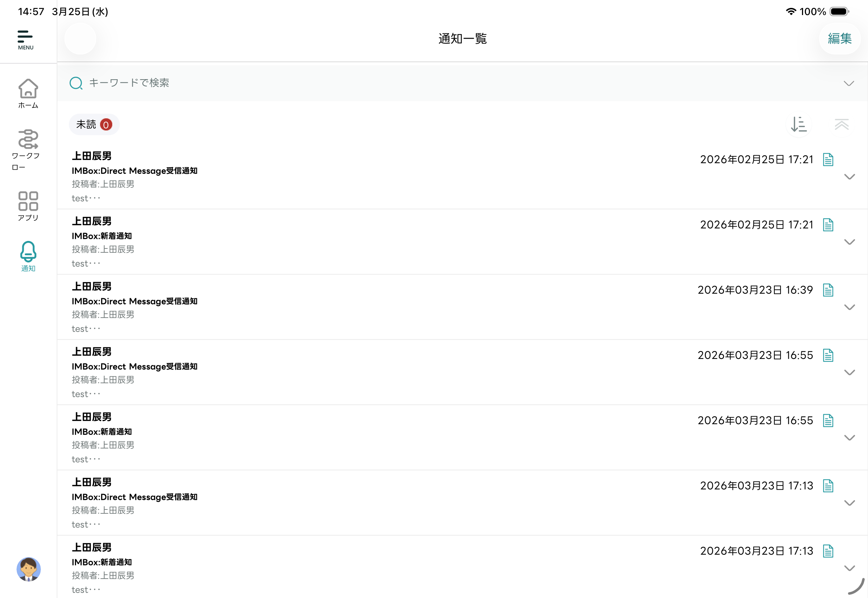Tap the user avatar at the sidebar bottom

click(x=28, y=569)
